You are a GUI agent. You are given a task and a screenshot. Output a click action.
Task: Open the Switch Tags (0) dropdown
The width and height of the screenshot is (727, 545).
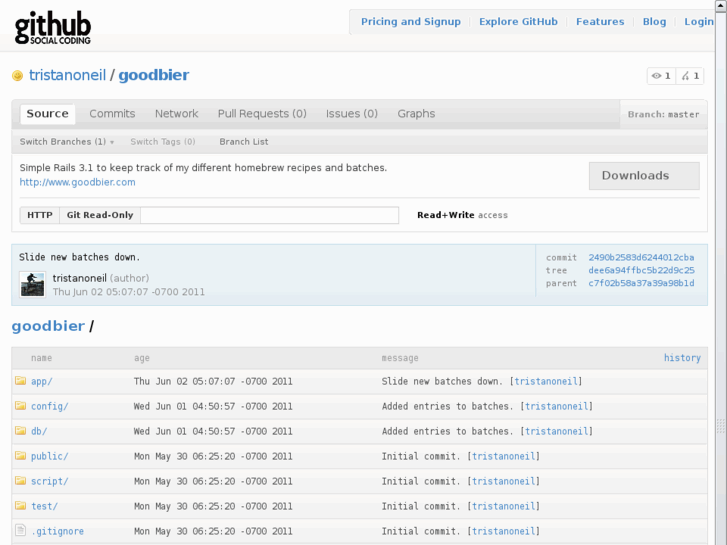[163, 142]
